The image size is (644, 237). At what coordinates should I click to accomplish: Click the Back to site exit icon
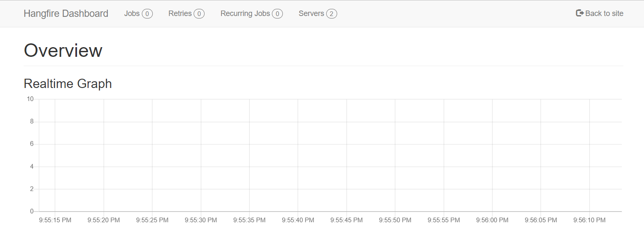pos(580,13)
